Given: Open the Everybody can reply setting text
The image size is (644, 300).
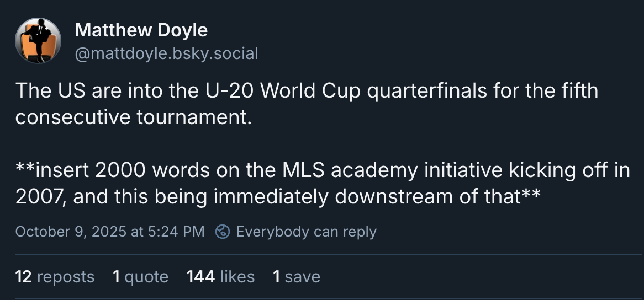Looking at the screenshot, I should point(306,232).
